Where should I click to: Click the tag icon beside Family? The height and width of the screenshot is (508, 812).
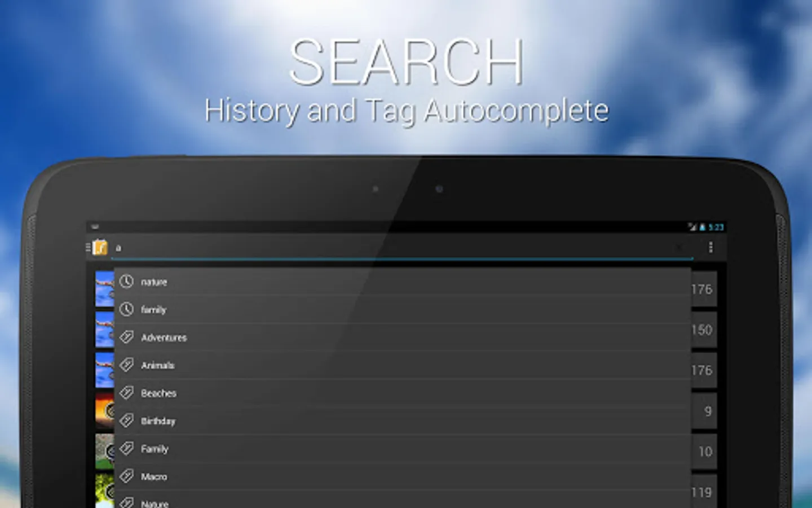tap(127, 448)
